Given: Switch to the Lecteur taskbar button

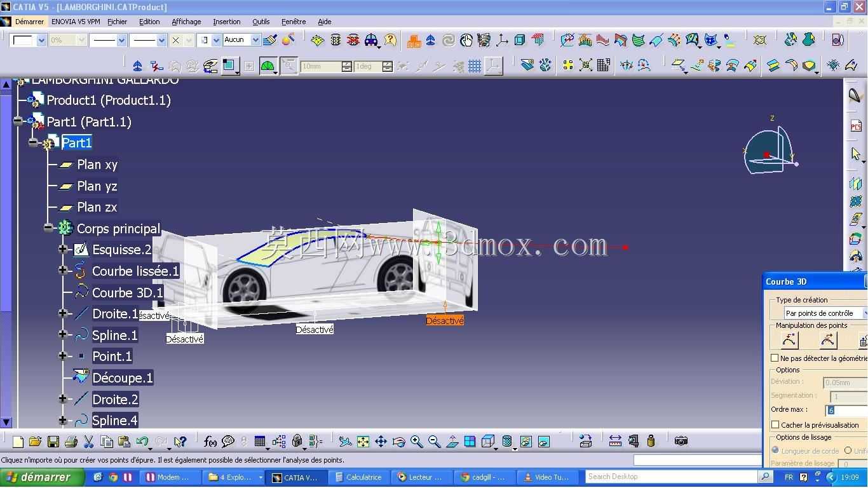Looking at the screenshot, I should 422,477.
